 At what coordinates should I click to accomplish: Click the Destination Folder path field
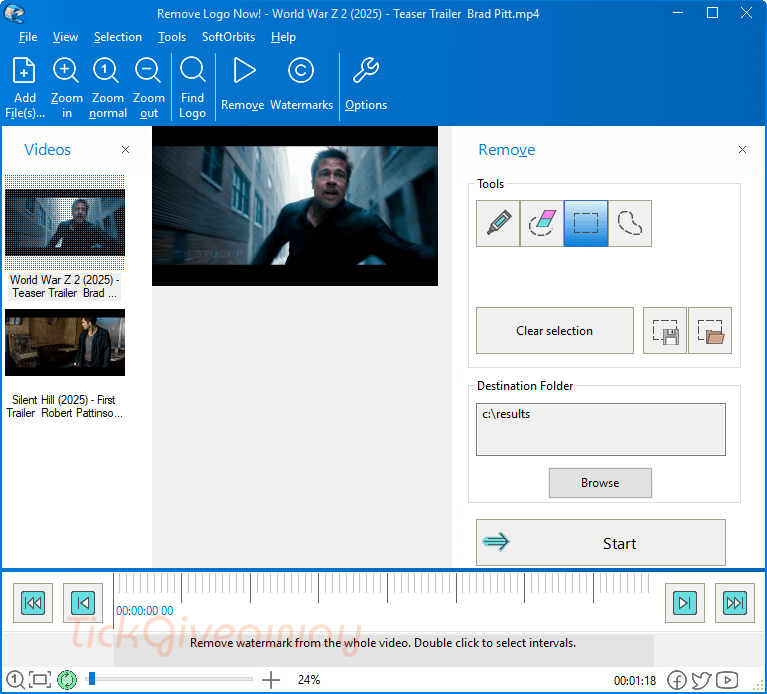click(601, 429)
